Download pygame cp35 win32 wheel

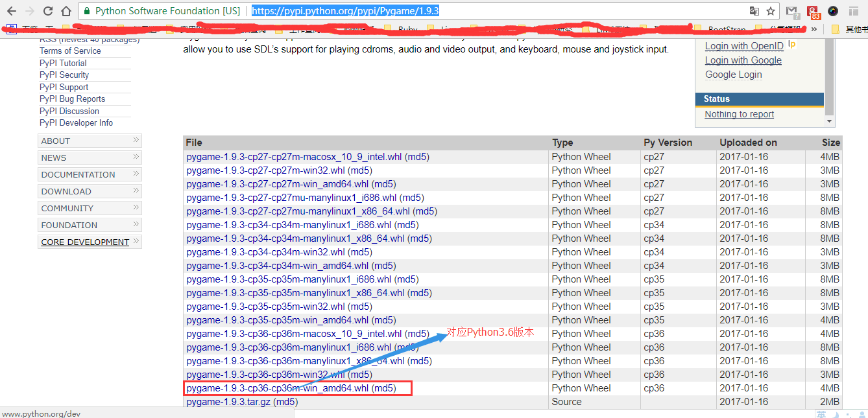265,307
